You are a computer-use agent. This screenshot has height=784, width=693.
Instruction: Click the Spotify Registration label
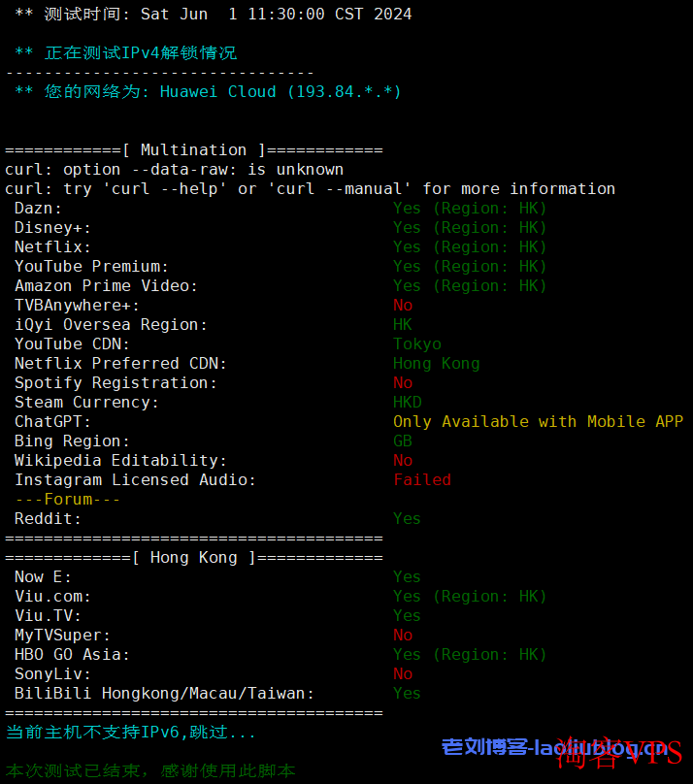tap(115, 382)
